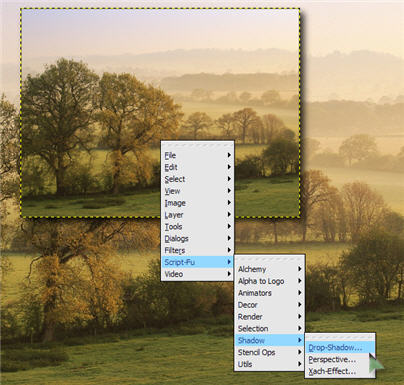
Task: Select the highlighted Shadow menu item
Action: pos(269,340)
